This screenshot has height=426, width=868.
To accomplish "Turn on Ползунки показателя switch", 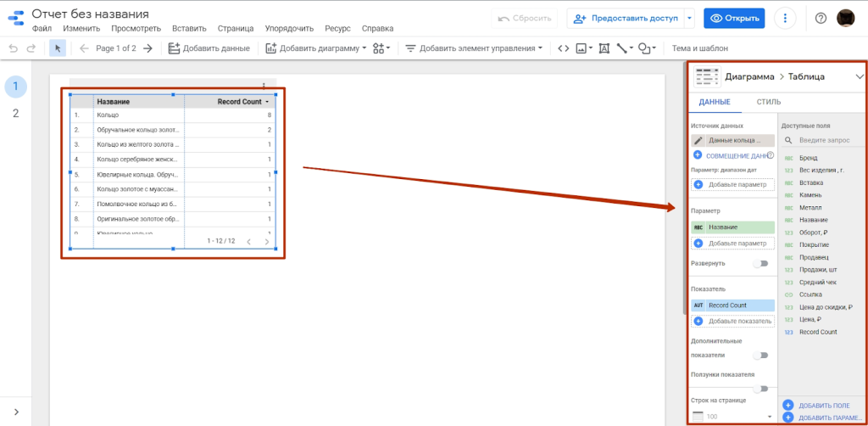I will (x=761, y=389).
